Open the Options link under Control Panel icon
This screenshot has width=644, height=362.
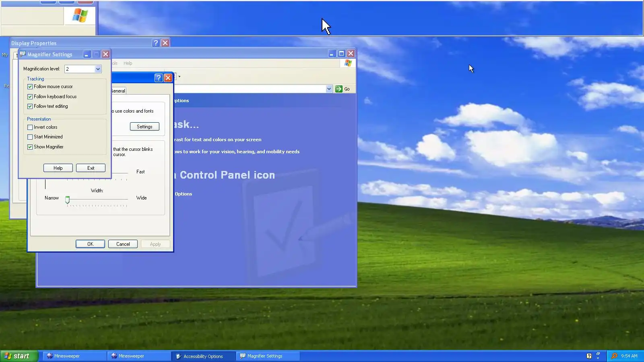click(183, 194)
